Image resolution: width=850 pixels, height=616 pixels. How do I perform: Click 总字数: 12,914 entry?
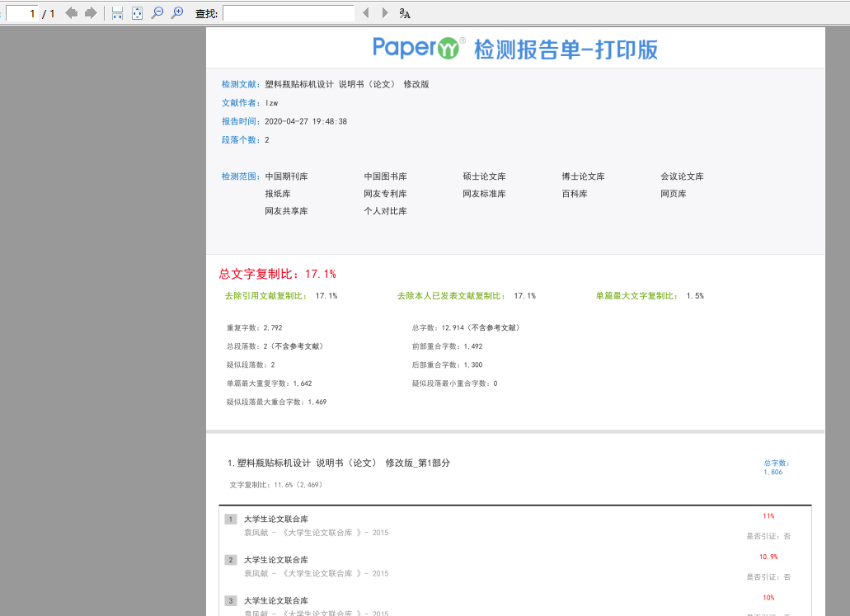pos(466,327)
